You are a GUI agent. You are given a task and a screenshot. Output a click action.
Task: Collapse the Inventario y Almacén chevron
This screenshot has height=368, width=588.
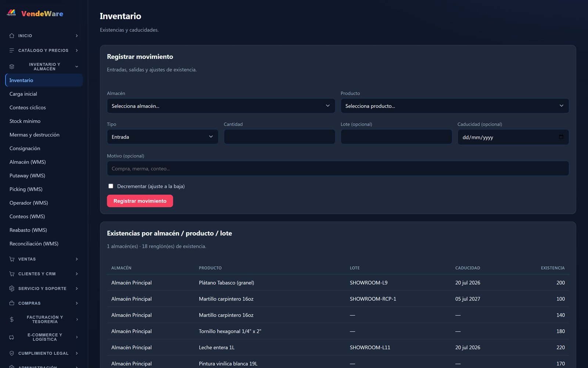point(77,67)
